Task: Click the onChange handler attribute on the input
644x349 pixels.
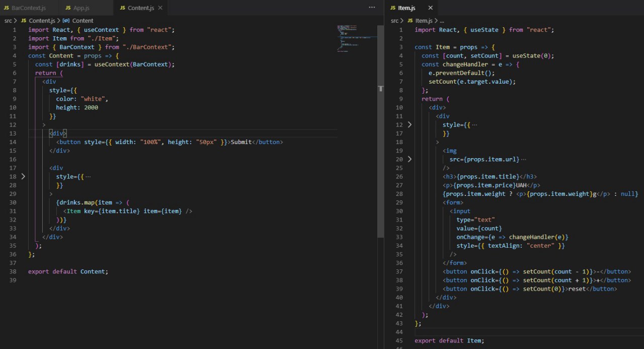Action: 512,237
